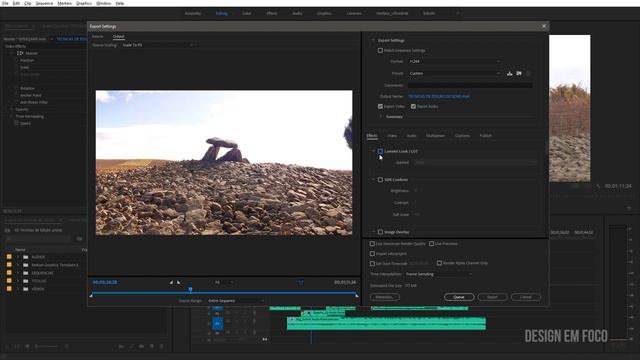Check Use Previews
The width and height of the screenshot is (640, 360).
click(431, 244)
